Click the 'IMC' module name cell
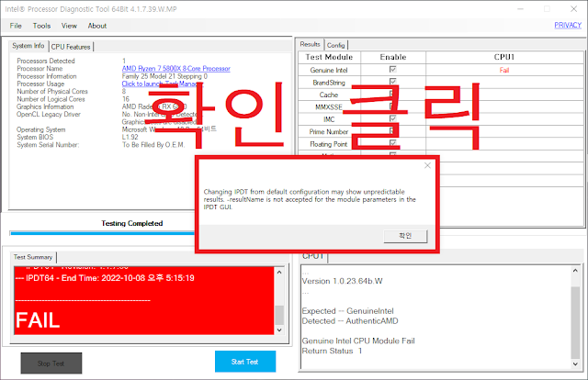588x380 pixels. point(329,119)
